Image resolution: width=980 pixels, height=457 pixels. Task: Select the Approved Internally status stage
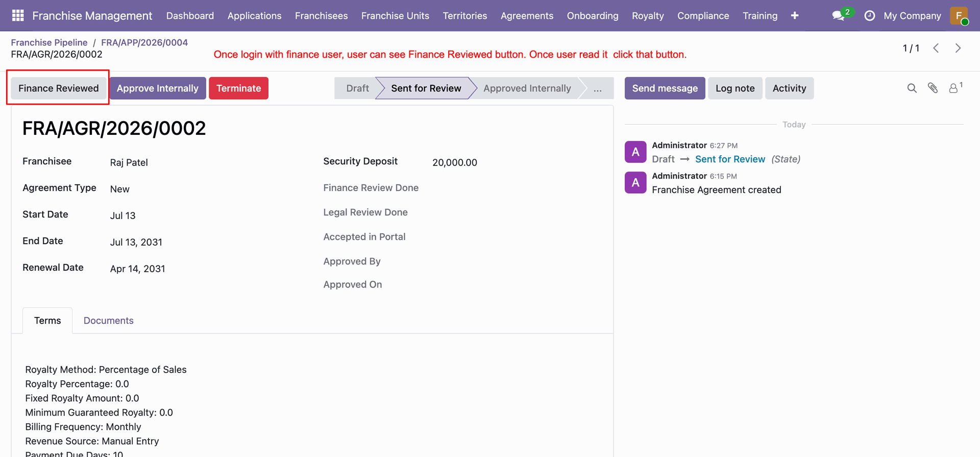click(x=527, y=88)
